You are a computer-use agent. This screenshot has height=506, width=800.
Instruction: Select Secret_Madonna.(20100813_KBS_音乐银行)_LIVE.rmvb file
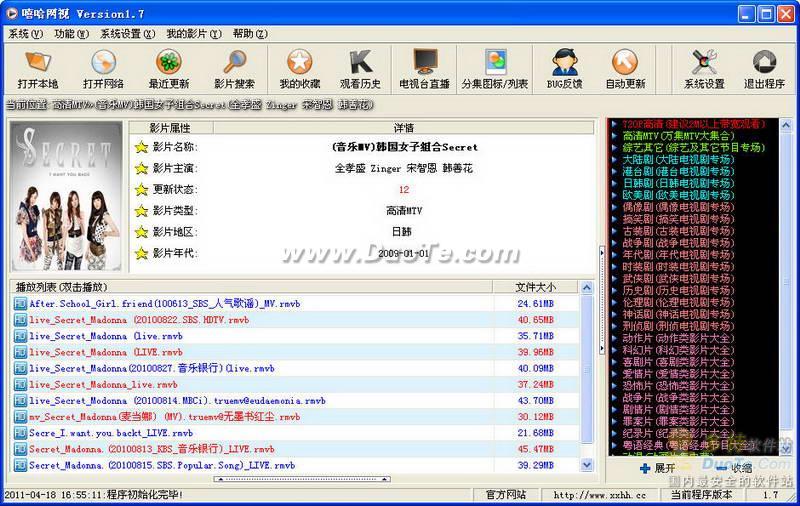pos(152,449)
